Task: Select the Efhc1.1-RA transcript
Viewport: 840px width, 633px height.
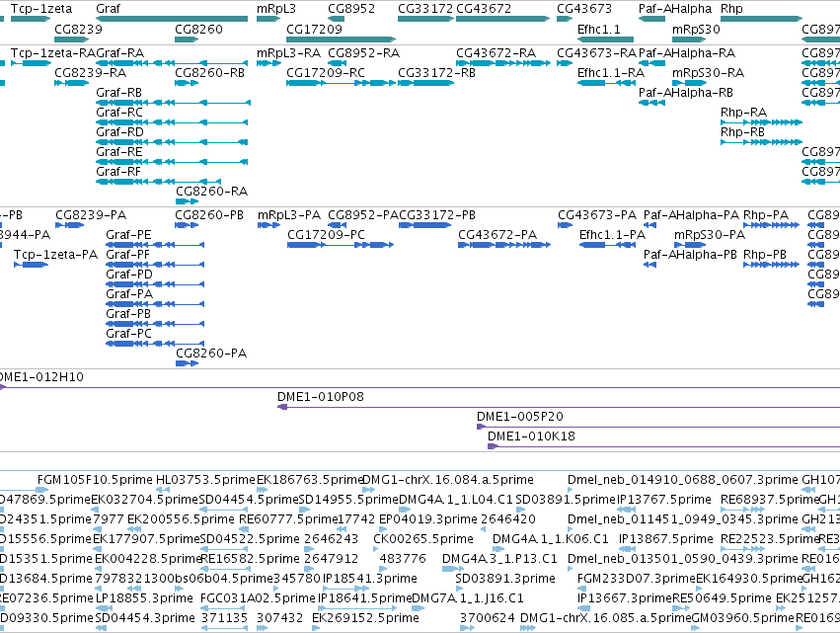Action: [x=605, y=83]
